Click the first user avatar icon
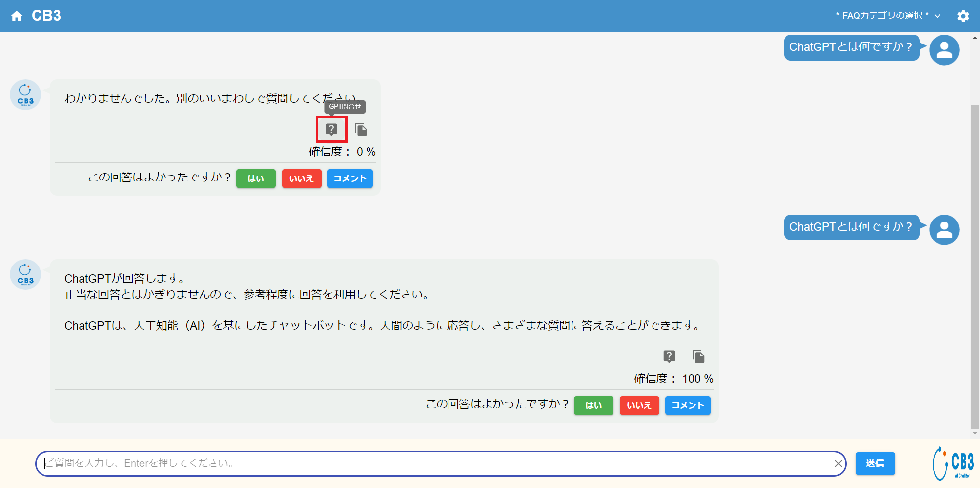Viewport: 980px width, 488px height. [x=944, y=50]
